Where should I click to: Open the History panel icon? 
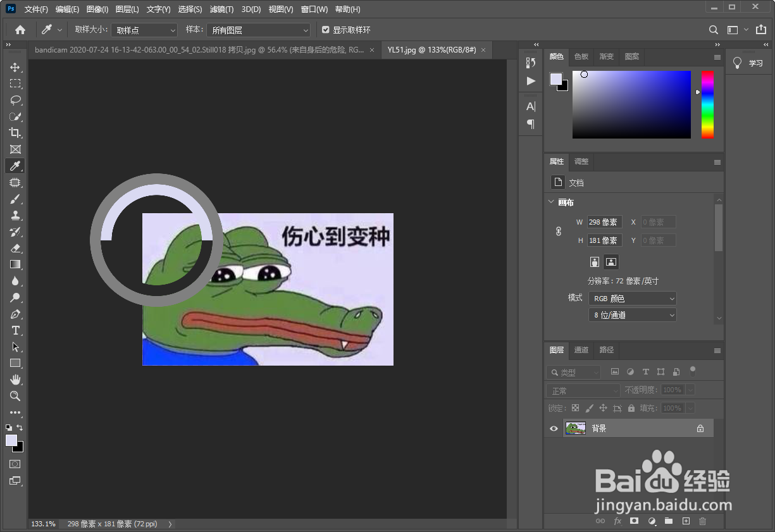(531, 63)
